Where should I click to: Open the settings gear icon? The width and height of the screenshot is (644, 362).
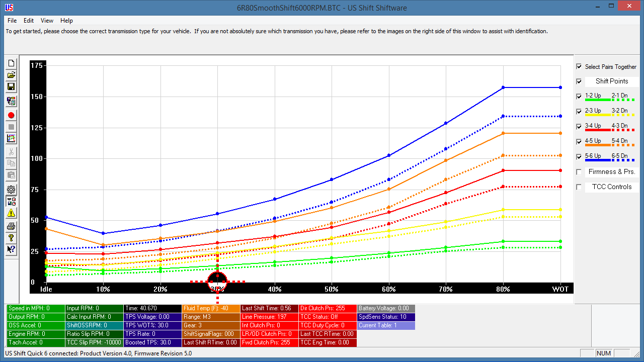click(11, 190)
